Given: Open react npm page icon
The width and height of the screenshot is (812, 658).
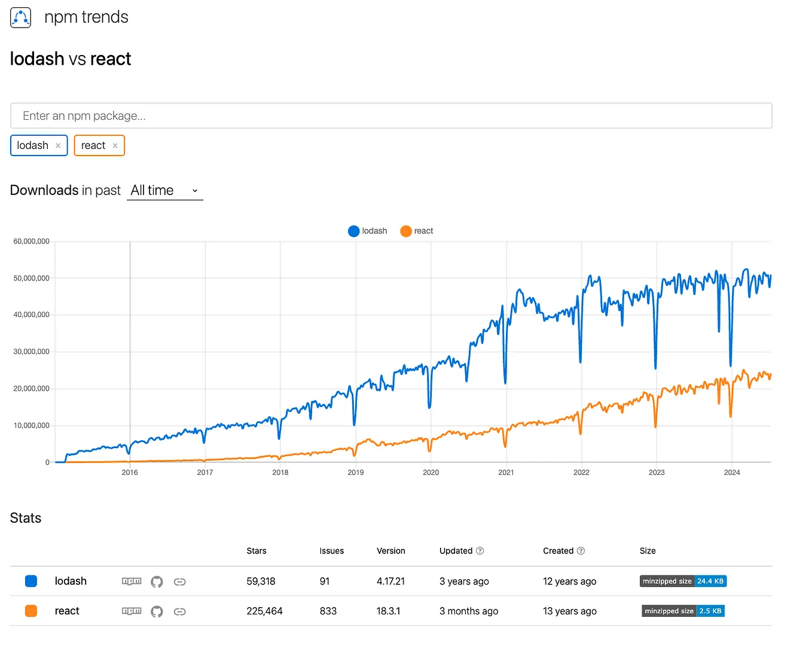Looking at the screenshot, I should (132, 611).
